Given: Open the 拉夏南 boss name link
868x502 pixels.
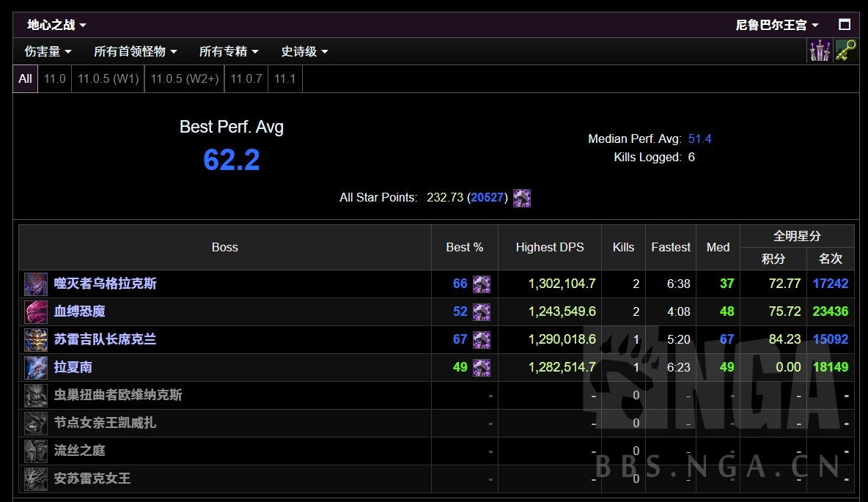Looking at the screenshot, I should point(73,367).
